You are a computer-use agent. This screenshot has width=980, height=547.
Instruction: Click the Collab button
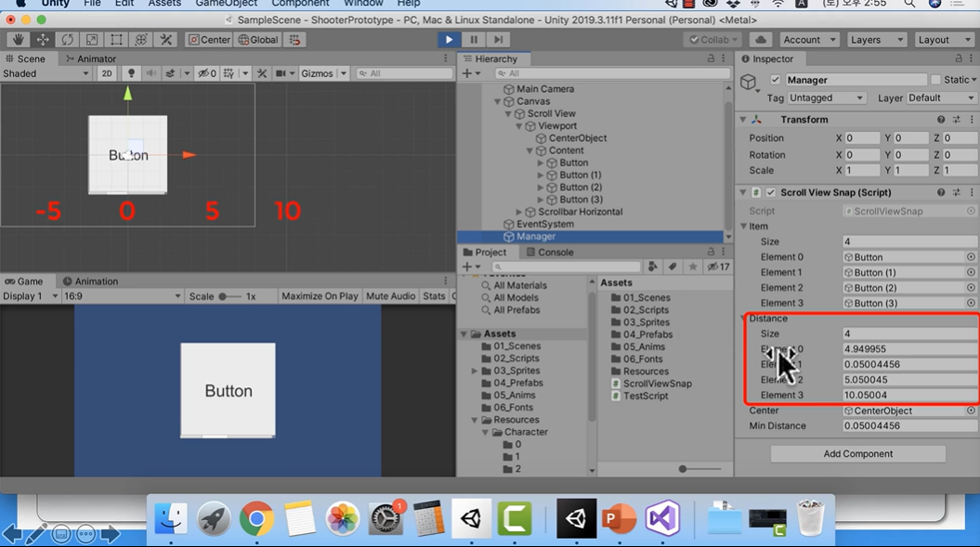tap(713, 39)
